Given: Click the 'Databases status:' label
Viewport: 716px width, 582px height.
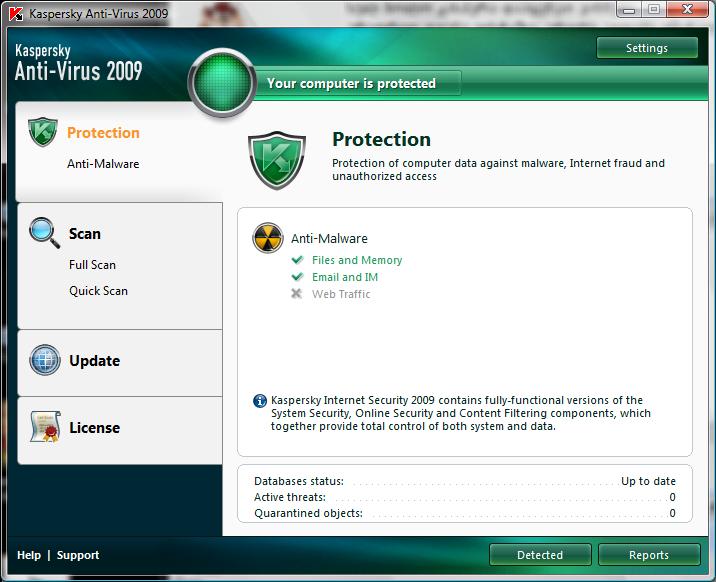Looking at the screenshot, I should (299, 481).
